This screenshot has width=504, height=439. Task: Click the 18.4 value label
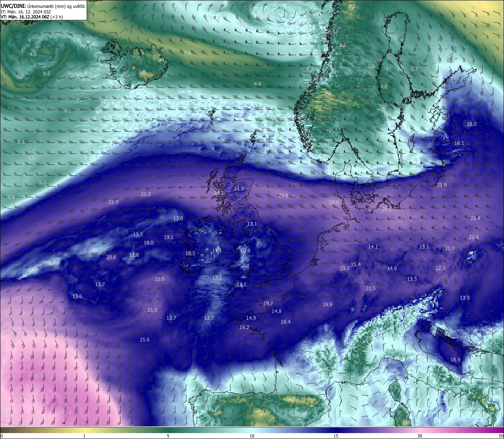[285, 322]
